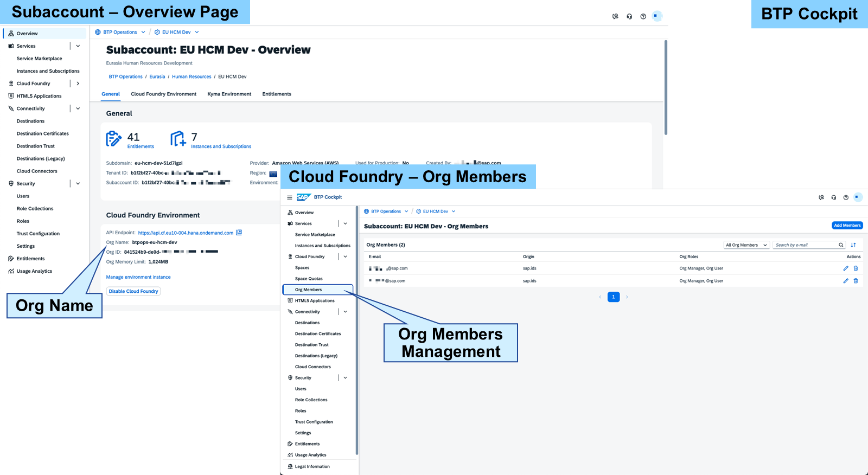Image resolution: width=868 pixels, height=475 pixels.
Task: Click the Human Resources breadcrumb link
Action: (x=192, y=77)
